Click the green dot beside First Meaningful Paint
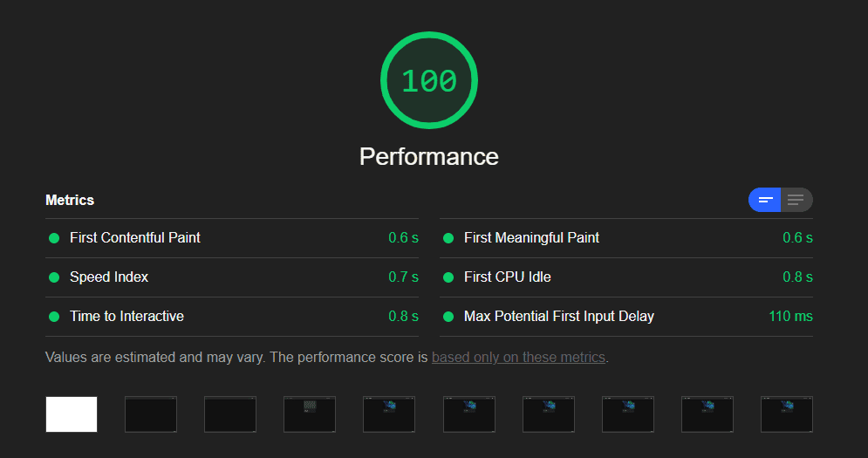This screenshot has height=458, width=868. tap(448, 238)
